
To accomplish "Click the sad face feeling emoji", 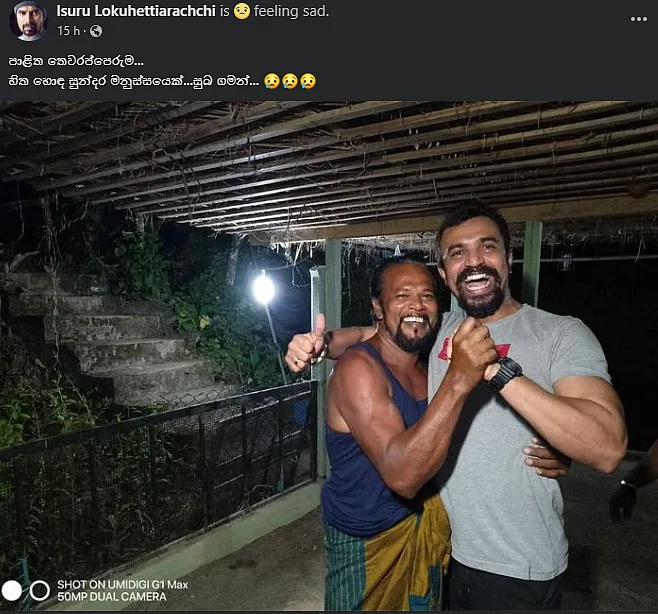I will tap(242, 11).
